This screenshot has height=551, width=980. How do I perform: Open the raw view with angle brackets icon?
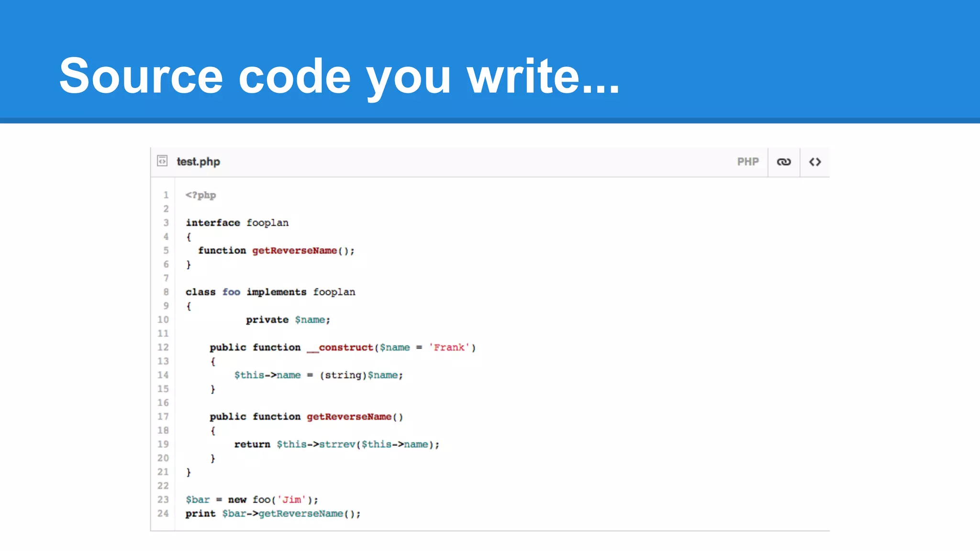(x=815, y=162)
